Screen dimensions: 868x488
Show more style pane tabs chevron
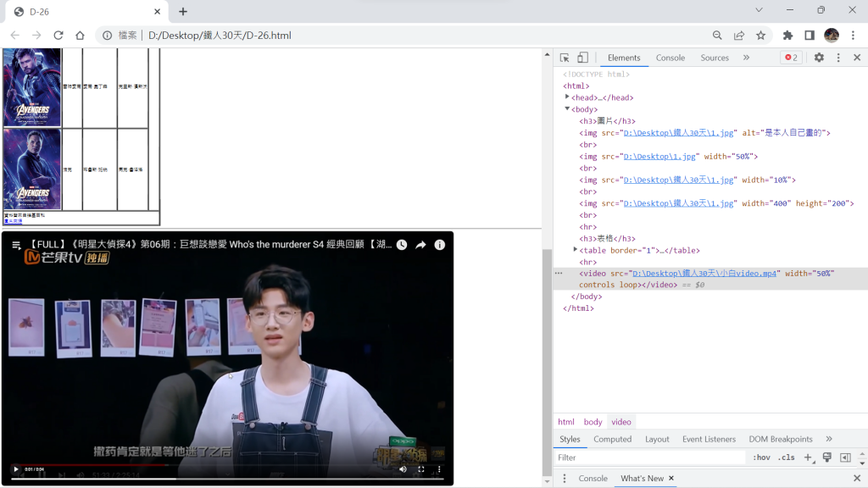[829, 439]
